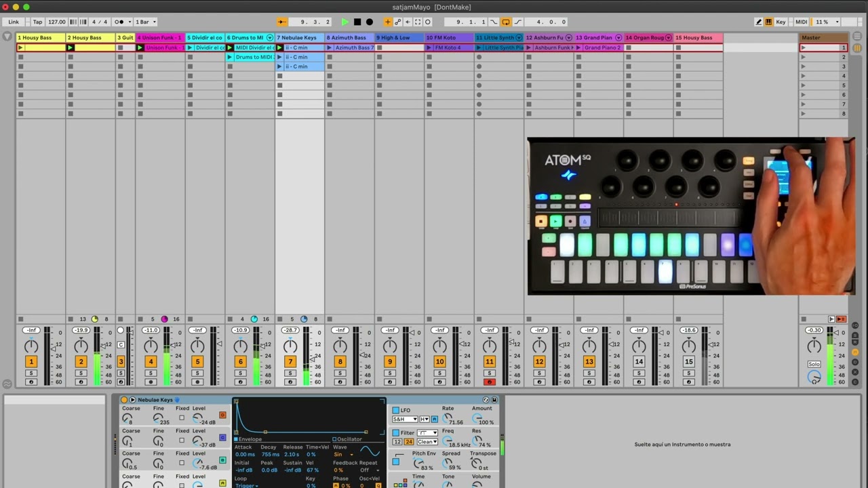Click the tempo field 127.00
Screen dimensions: 868x488
[x=57, y=22]
